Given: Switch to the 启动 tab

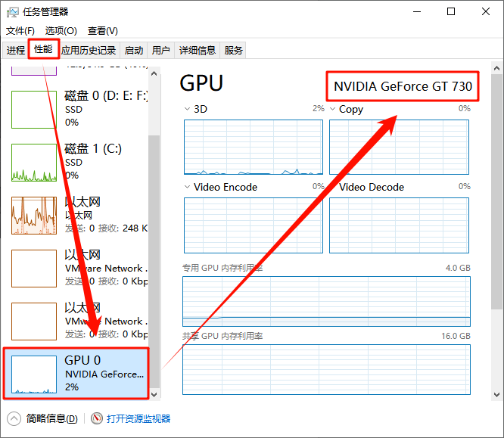Looking at the screenshot, I should pyautogui.click(x=134, y=50).
